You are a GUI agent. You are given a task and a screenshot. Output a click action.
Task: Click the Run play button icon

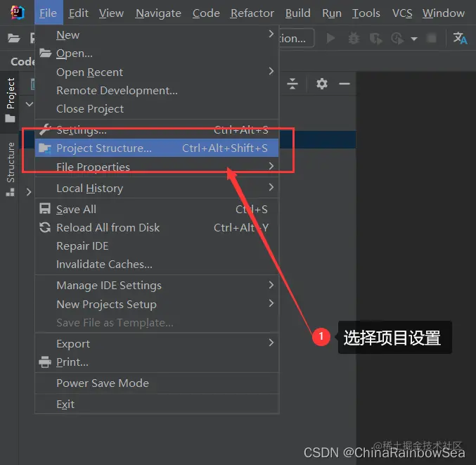[x=330, y=38]
